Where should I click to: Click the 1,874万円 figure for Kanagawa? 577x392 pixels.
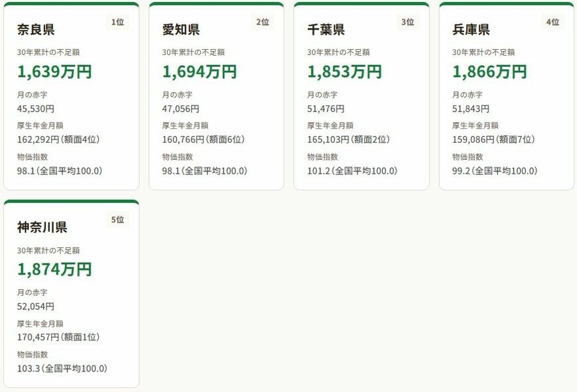(x=54, y=269)
